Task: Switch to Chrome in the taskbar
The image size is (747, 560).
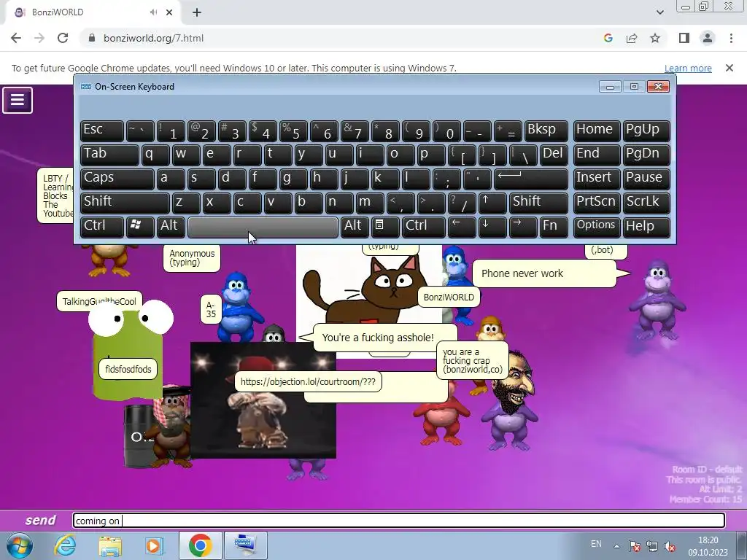Action: click(x=200, y=545)
